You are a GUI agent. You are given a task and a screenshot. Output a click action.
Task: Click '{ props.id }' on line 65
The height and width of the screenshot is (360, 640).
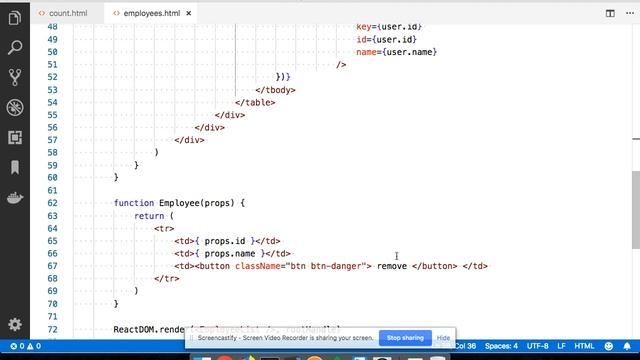[x=225, y=241]
